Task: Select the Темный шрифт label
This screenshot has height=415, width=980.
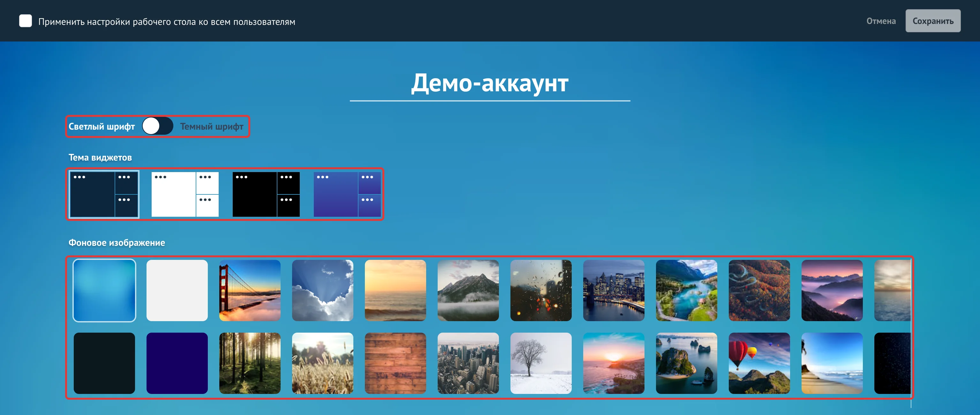Action: pyautogui.click(x=212, y=126)
